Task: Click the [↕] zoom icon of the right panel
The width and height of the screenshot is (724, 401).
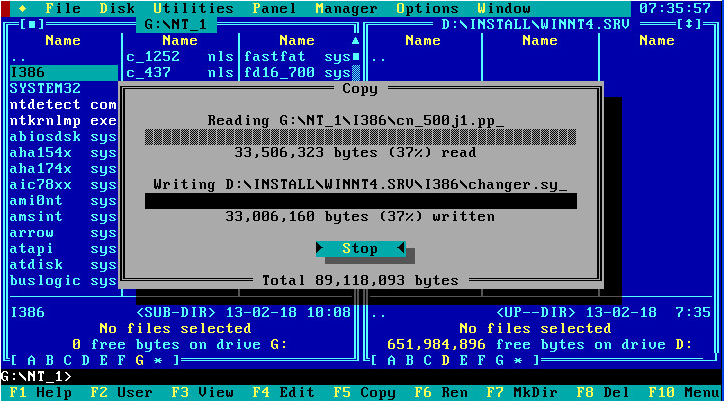Action: 689,24
